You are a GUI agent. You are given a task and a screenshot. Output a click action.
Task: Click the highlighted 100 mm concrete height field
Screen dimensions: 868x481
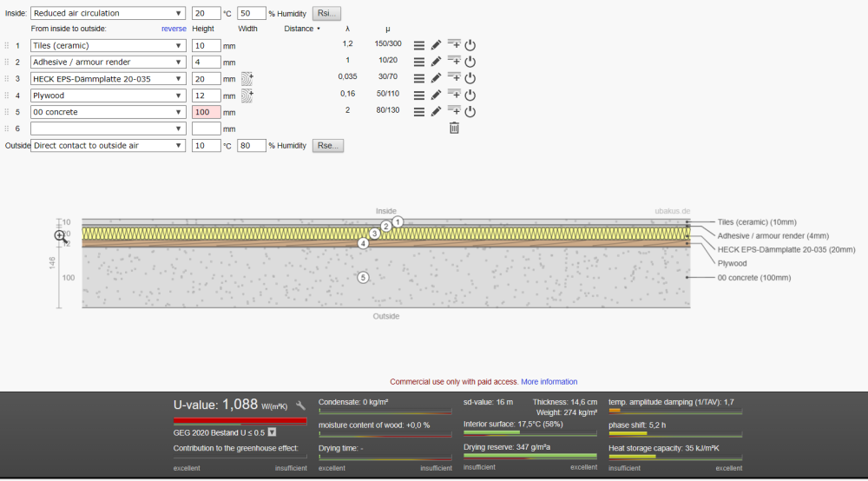pyautogui.click(x=206, y=112)
